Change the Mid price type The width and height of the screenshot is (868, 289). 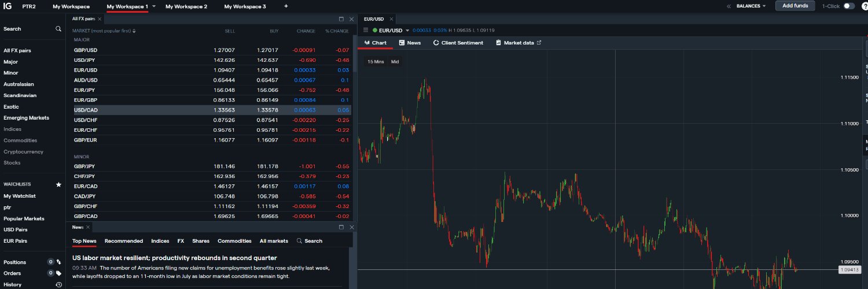(395, 61)
